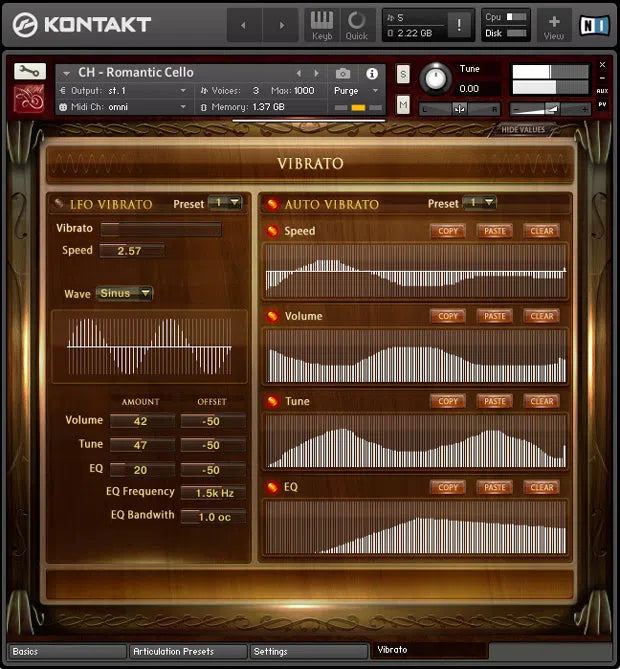Image resolution: width=620 pixels, height=669 pixels.
Task: Click the Quick-Load icon
Action: (x=356, y=25)
